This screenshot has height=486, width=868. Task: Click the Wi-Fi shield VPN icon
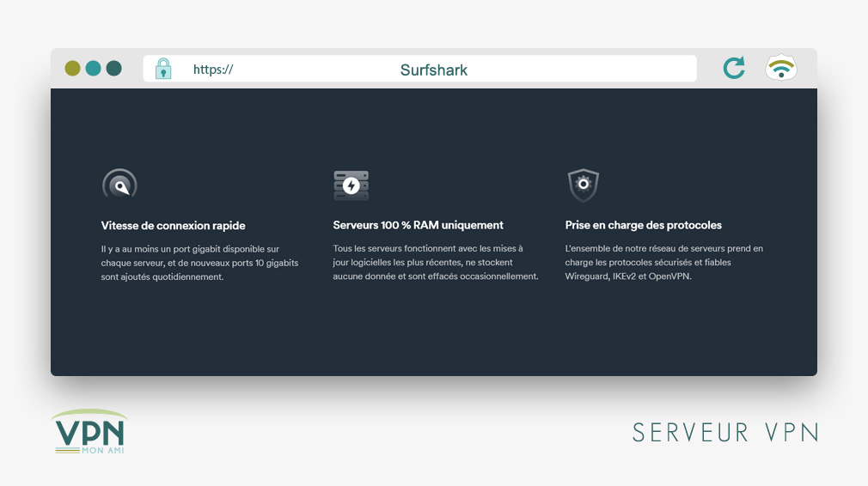tap(780, 69)
